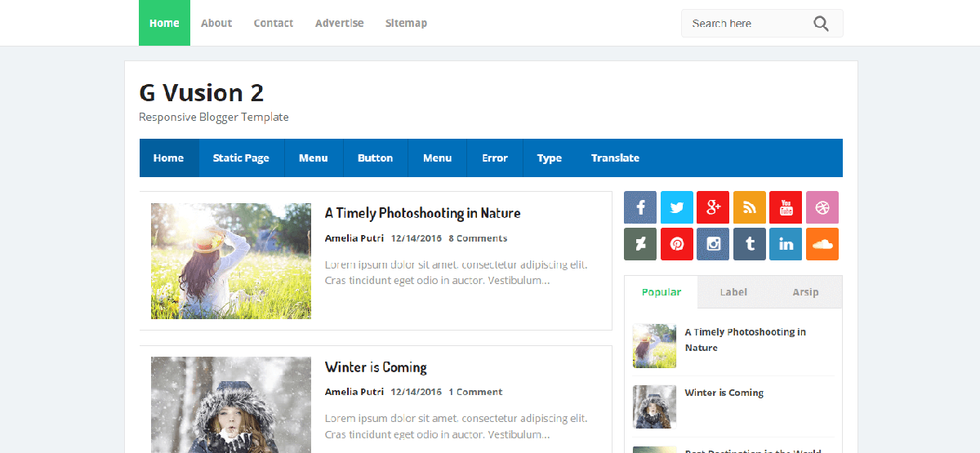Click the Pinterest icon
980x453 pixels.
coord(677,244)
